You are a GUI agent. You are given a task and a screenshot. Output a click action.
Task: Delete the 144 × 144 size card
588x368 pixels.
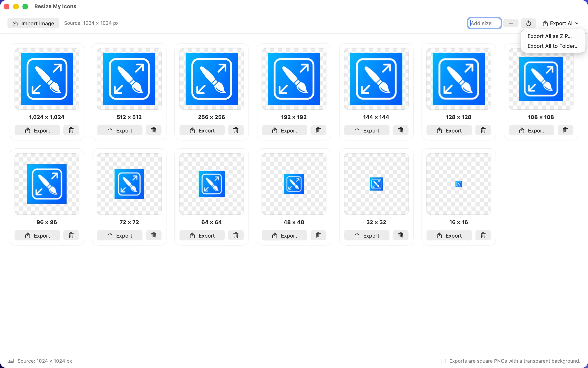[401, 130]
